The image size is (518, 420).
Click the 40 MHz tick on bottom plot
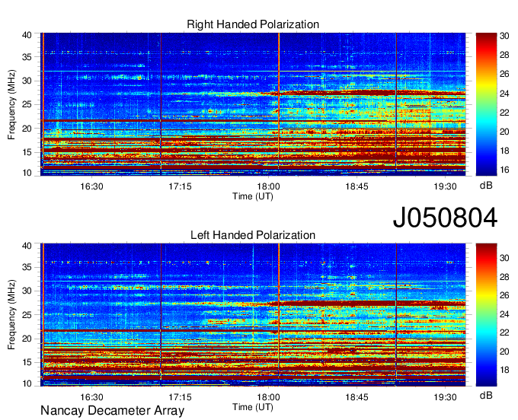pos(27,246)
